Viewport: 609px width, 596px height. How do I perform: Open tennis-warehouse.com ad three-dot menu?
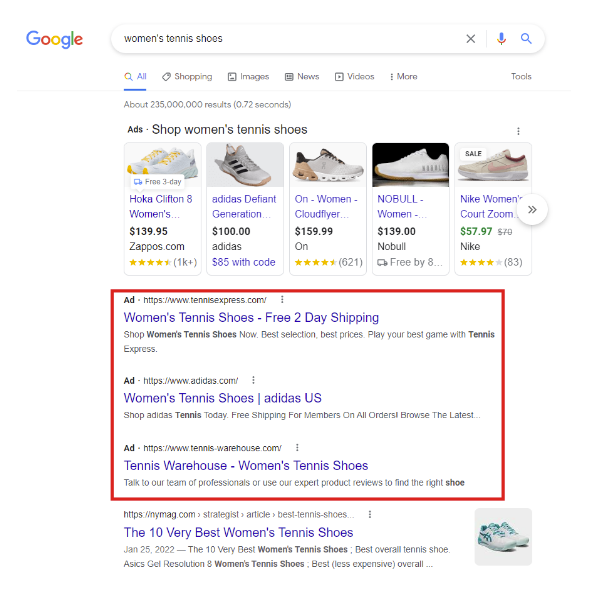click(297, 448)
